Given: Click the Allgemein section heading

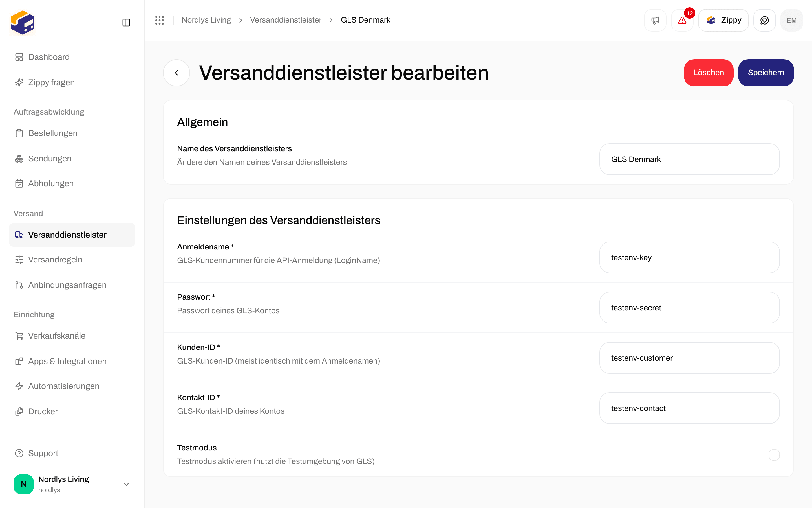Looking at the screenshot, I should pyautogui.click(x=202, y=122).
